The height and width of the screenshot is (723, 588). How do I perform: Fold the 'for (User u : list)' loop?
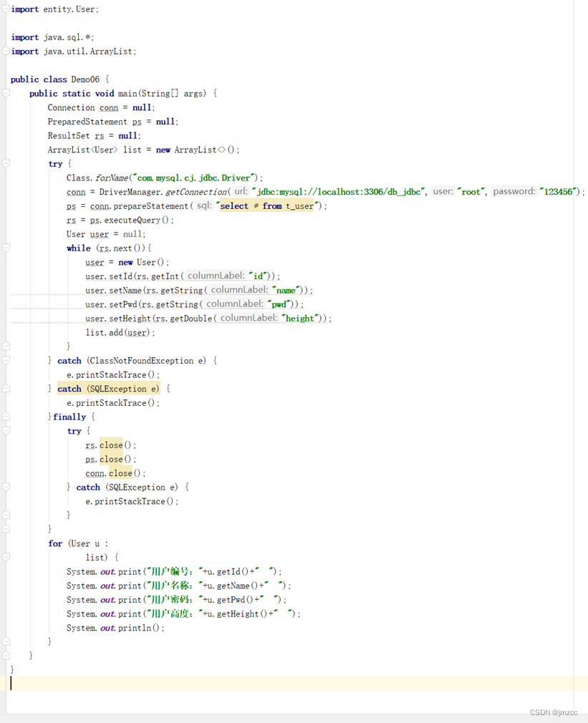point(6,558)
